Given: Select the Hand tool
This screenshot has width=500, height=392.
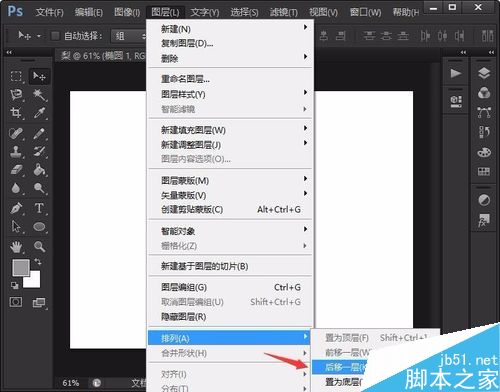Looking at the screenshot, I should 16,247.
